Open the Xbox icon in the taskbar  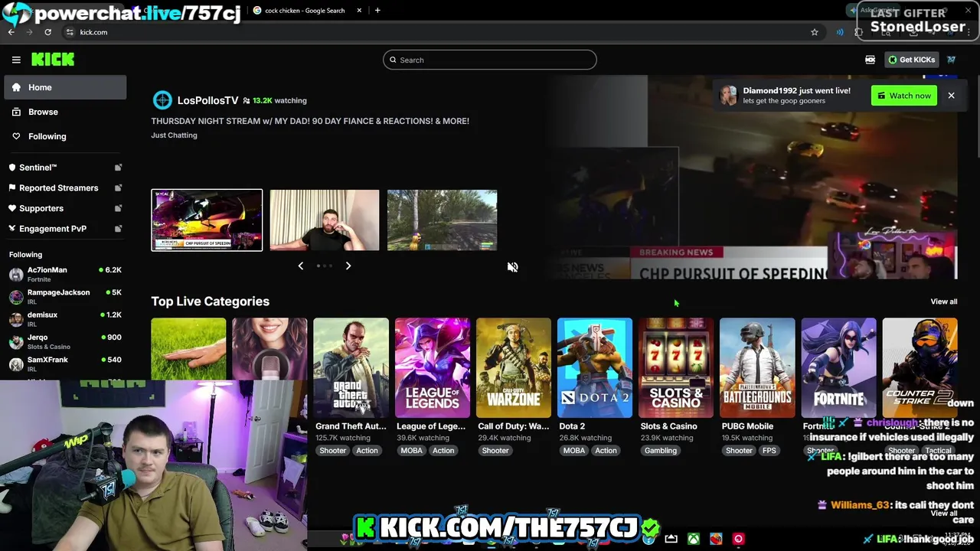pyautogui.click(x=693, y=539)
